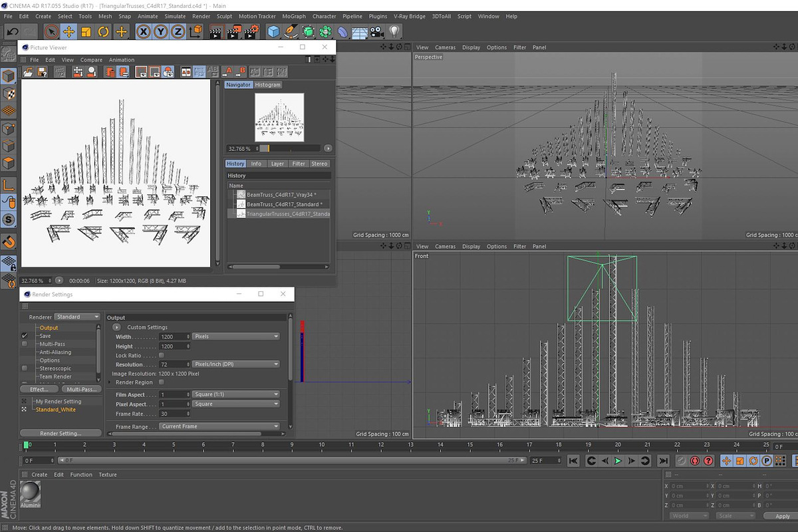
Task: Open the spline pen tool
Action: [x=291, y=31]
